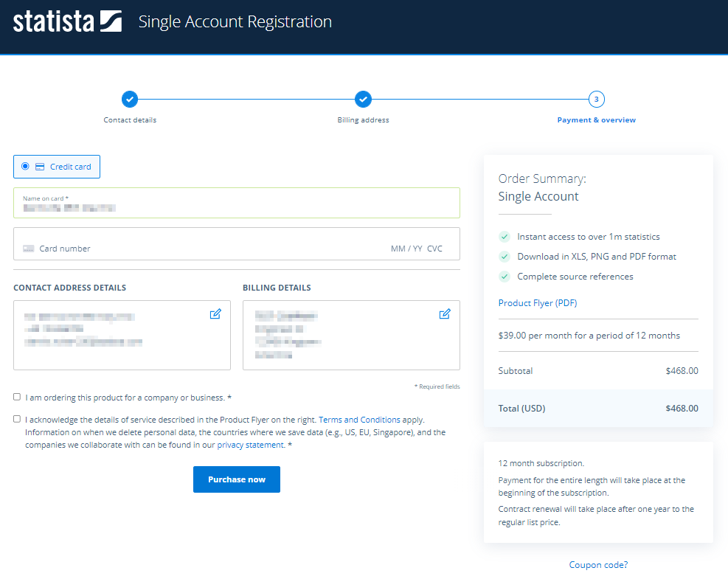Click the Contract renewal notice text
The image size is (728, 579).
596,516
